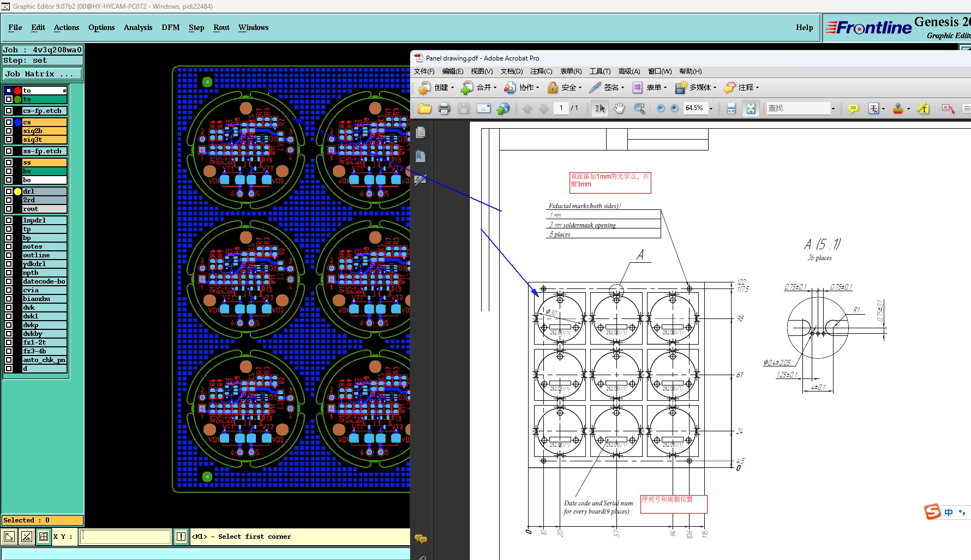This screenshot has height=560, width=971.
Task: Go to next page arrow in Acrobat
Action: click(x=543, y=109)
